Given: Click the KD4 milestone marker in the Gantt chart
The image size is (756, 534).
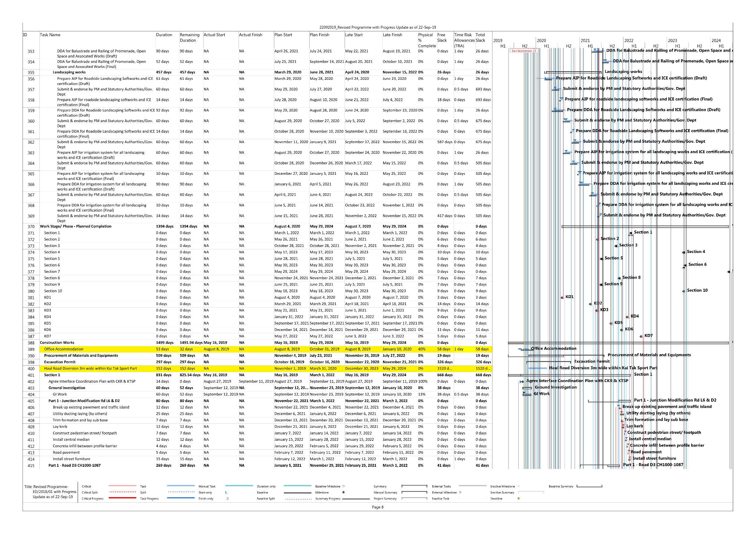Looking at the screenshot, I should 627,317.
